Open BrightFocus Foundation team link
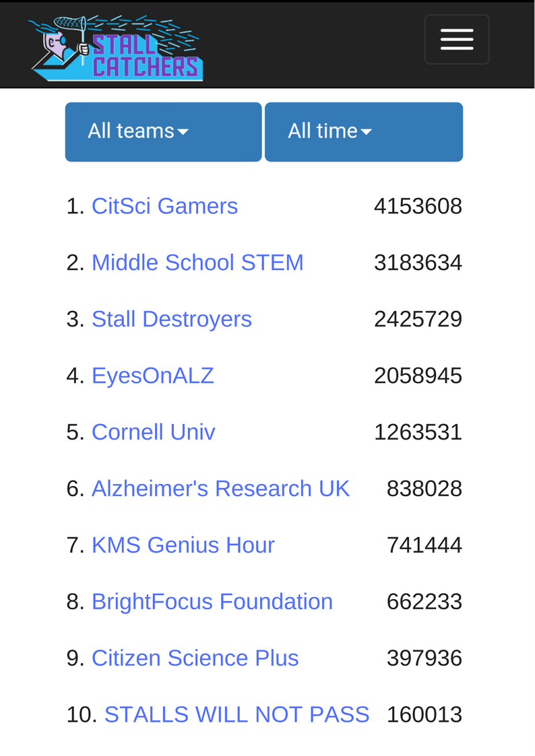The image size is (535, 756). pos(212,602)
